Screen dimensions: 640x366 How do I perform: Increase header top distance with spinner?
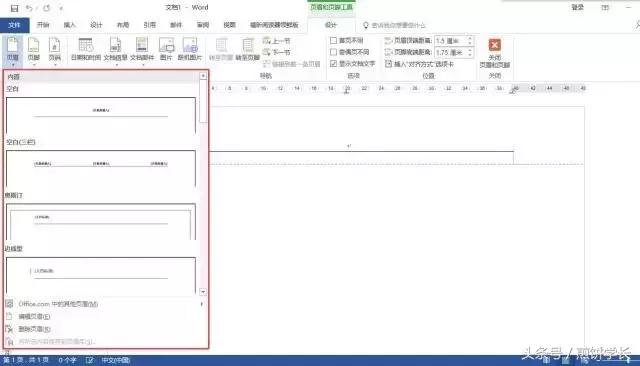470,38
